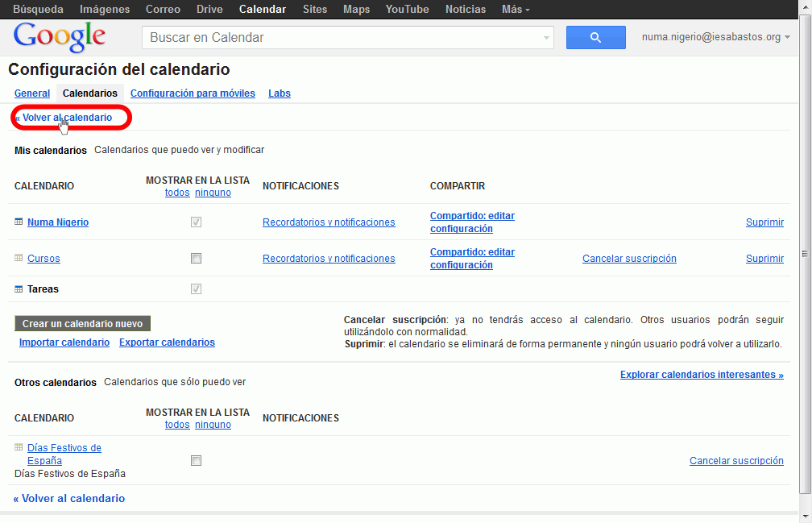
Task: Click ninguno under Otros calendarios
Action: click(213, 425)
